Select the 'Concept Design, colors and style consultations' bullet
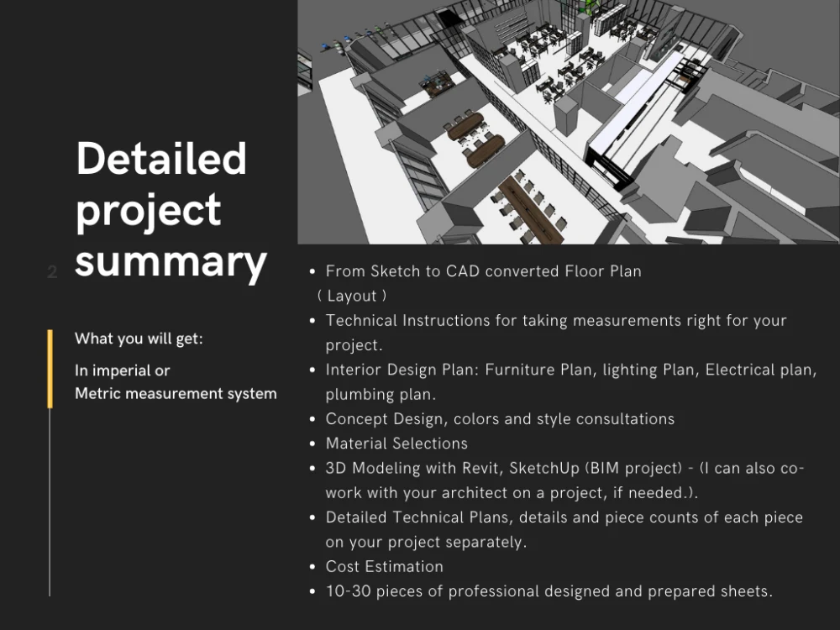Image resolution: width=840 pixels, height=630 pixels. click(500, 418)
